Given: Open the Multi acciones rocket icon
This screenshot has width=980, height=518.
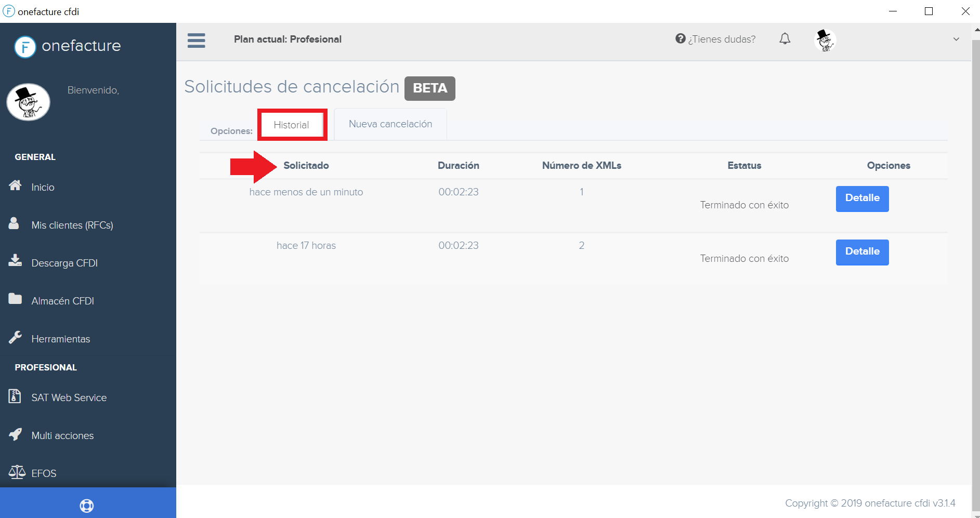Looking at the screenshot, I should 15,434.
